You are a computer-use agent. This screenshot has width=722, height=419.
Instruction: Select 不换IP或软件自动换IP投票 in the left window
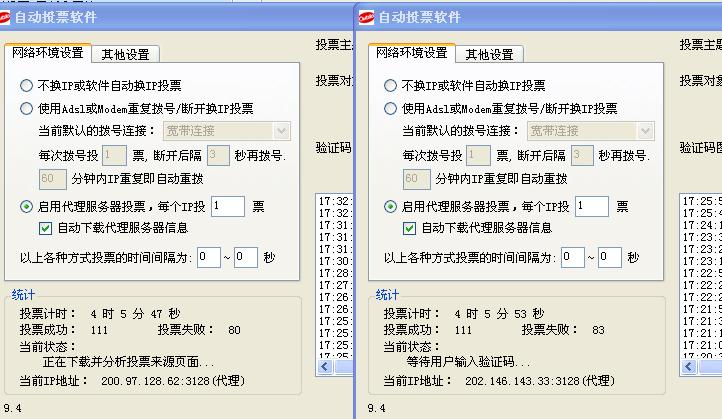pos(27,86)
